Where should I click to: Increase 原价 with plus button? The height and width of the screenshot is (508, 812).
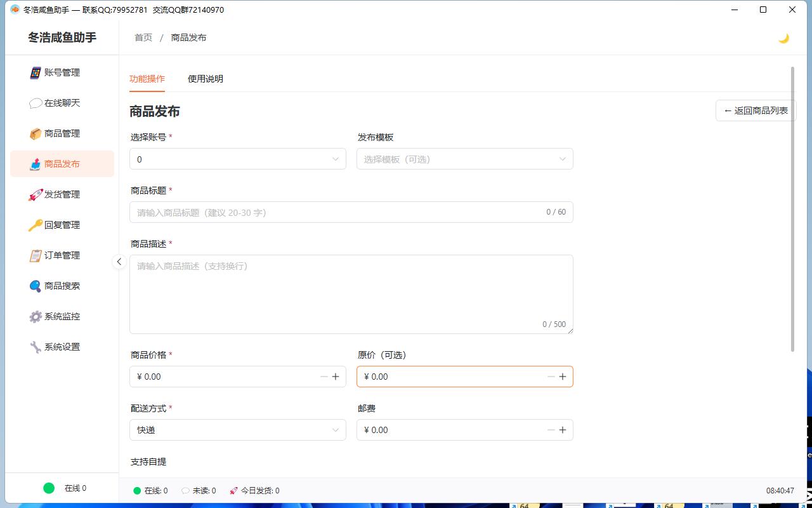(563, 377)
